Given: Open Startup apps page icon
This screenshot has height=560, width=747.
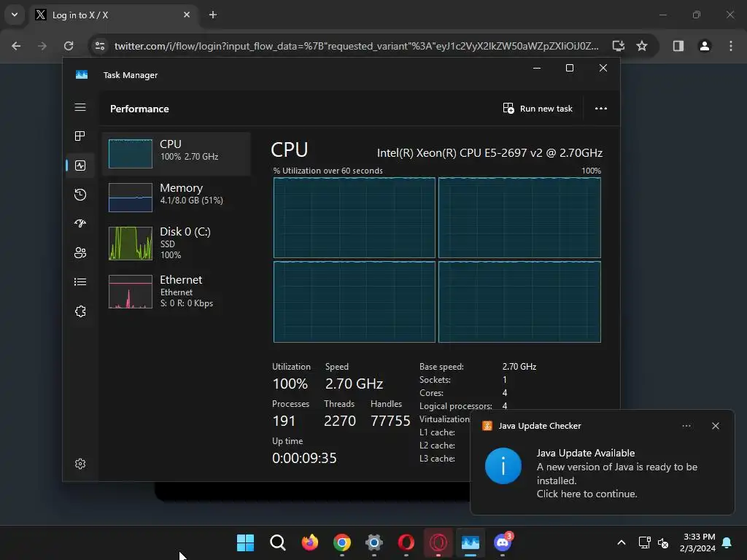Looking at the screenshot, I should pos(80,223).
